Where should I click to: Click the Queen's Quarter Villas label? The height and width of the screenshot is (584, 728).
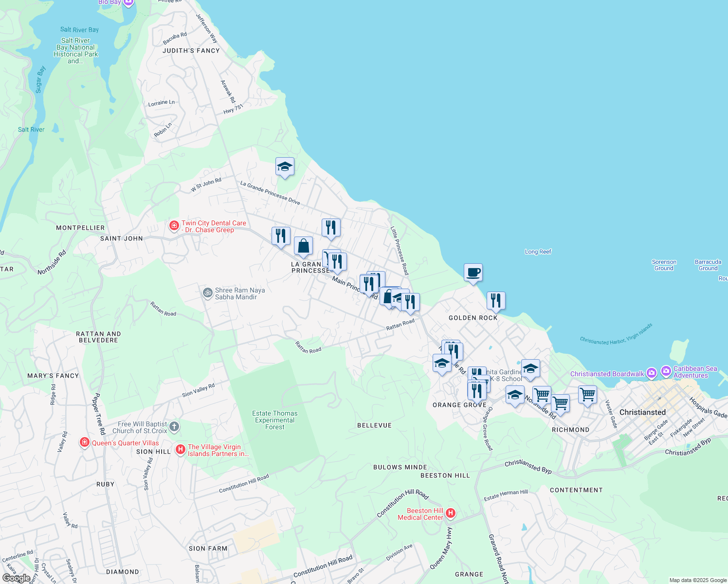[126, 443]
